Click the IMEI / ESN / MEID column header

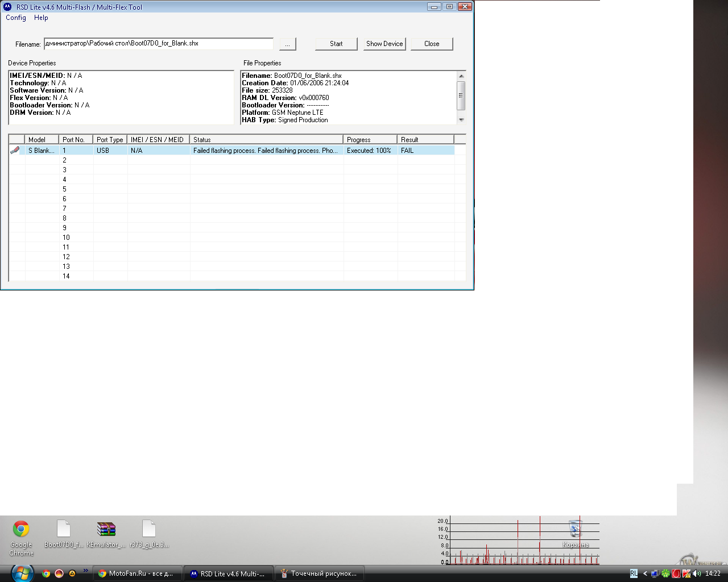pos(158,139)
